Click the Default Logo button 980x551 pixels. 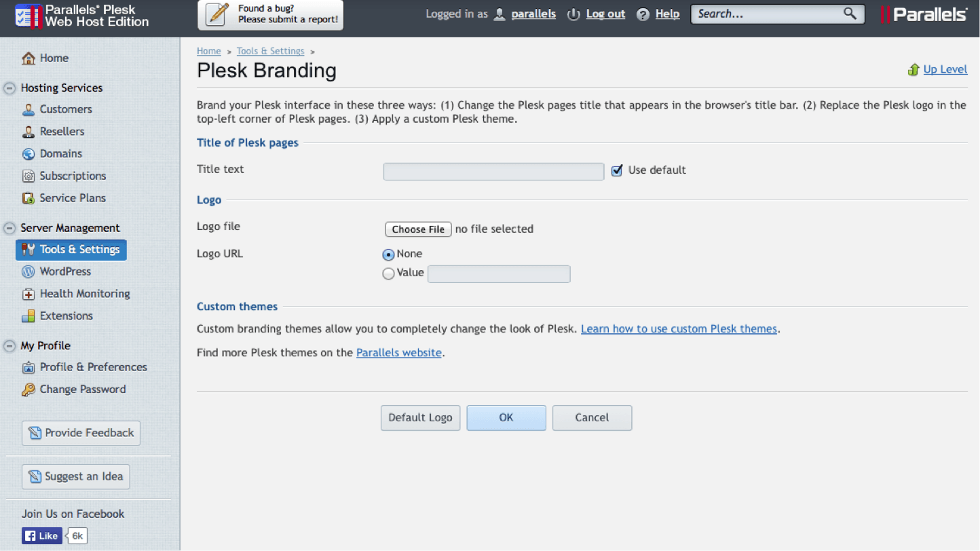pos(421,418)
